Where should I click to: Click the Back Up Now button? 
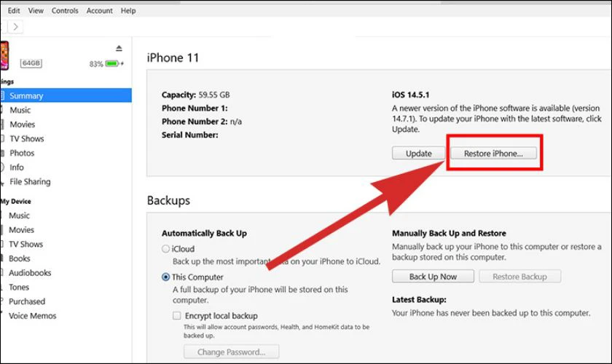pyautogui.click(x=433, y=277)
